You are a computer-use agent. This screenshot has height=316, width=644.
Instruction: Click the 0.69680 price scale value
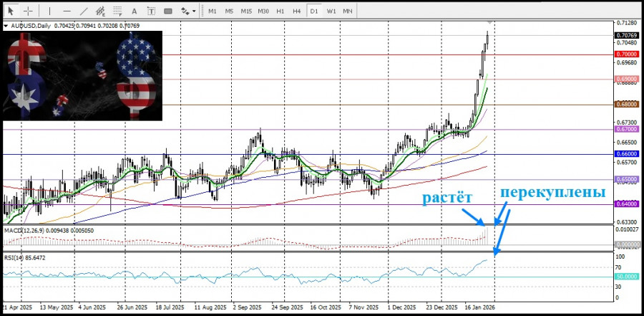pyautogui.click(x=626, y=63)
